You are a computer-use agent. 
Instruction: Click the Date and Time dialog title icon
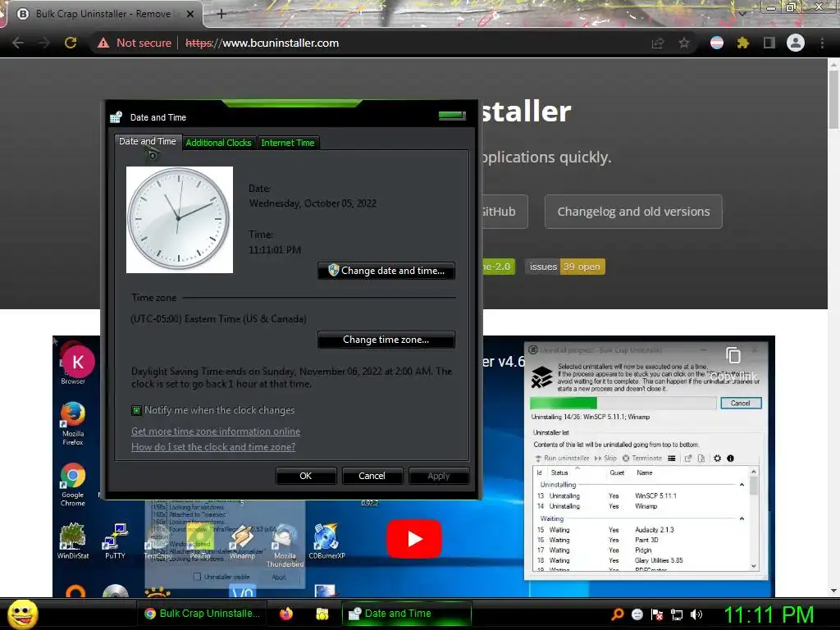[116, 117]
